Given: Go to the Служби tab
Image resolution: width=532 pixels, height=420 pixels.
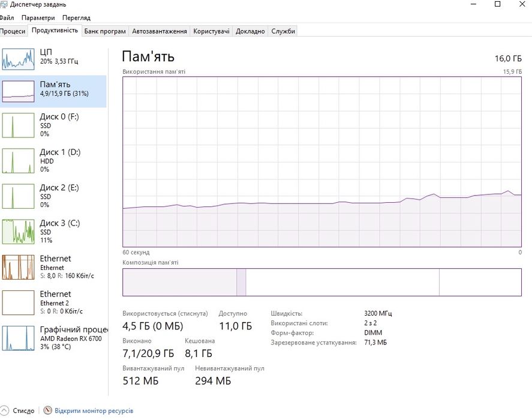Looking at the screenshot, I should (x=283, y=31).
